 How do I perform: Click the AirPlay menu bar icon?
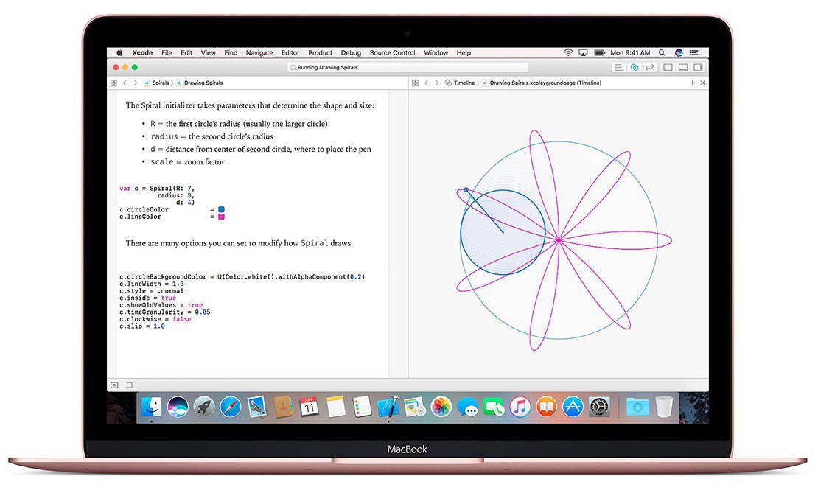tap(583, 53)
